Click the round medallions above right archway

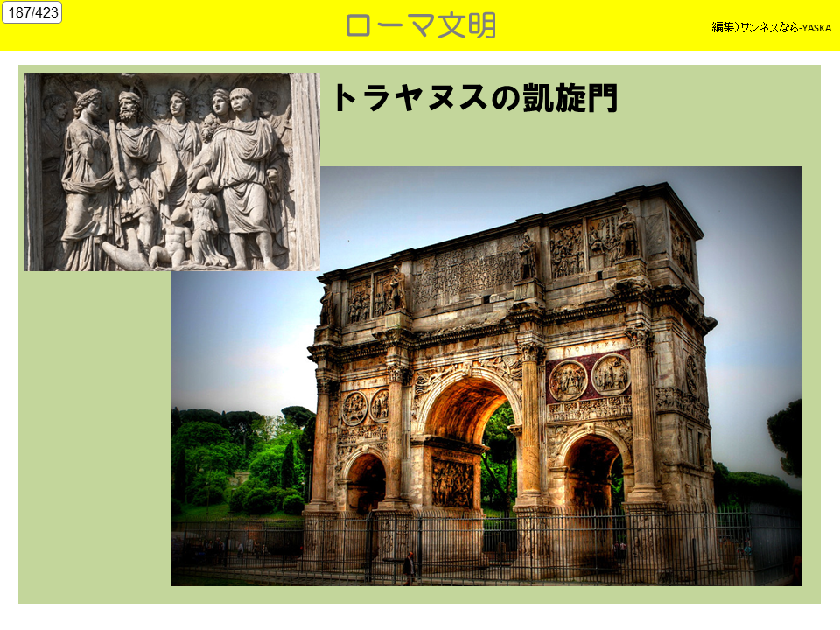click(589, 377)
